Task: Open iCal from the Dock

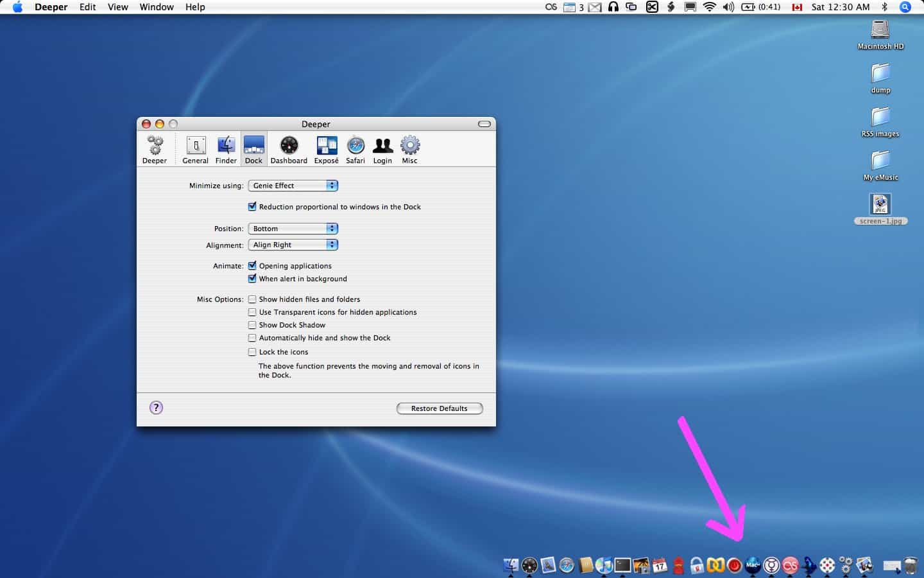Action: click(x=658, y=566)
